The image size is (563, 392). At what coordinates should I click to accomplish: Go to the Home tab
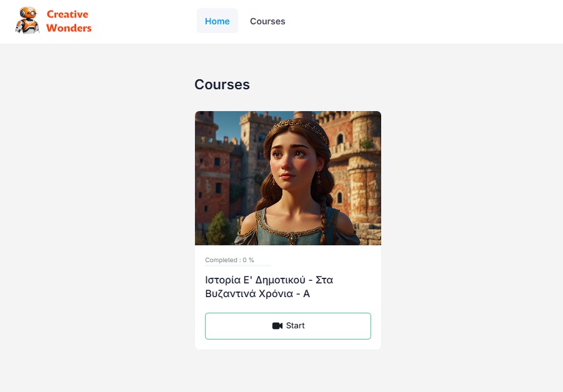tap(217, 21)
